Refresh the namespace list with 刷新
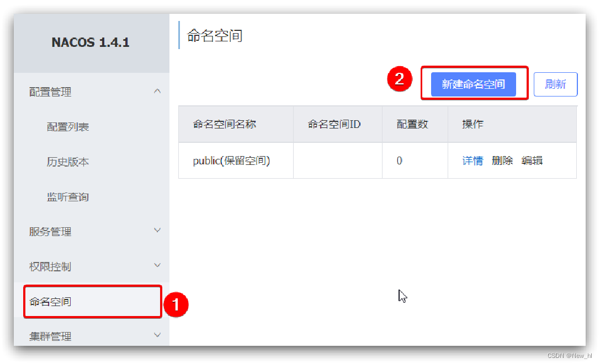Viewport: 600px width, 364px height. [x=555, y=83]
